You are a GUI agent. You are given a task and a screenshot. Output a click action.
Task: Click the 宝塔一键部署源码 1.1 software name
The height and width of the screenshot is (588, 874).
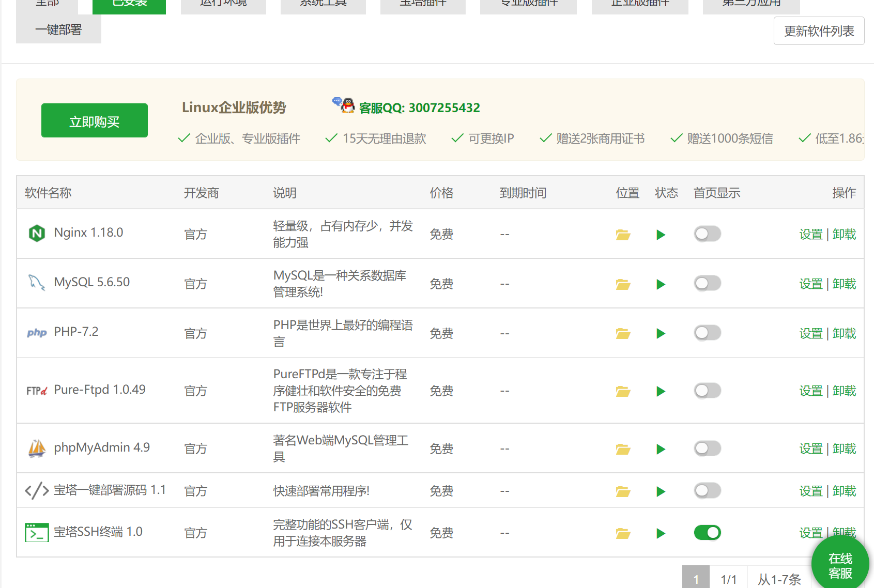(110, 490)
